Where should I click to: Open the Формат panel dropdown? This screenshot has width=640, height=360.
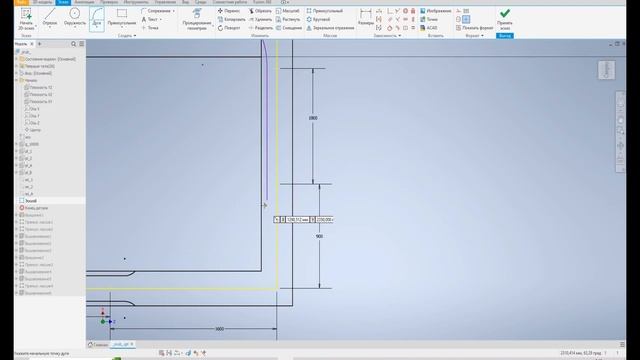[x=475, y=36]
